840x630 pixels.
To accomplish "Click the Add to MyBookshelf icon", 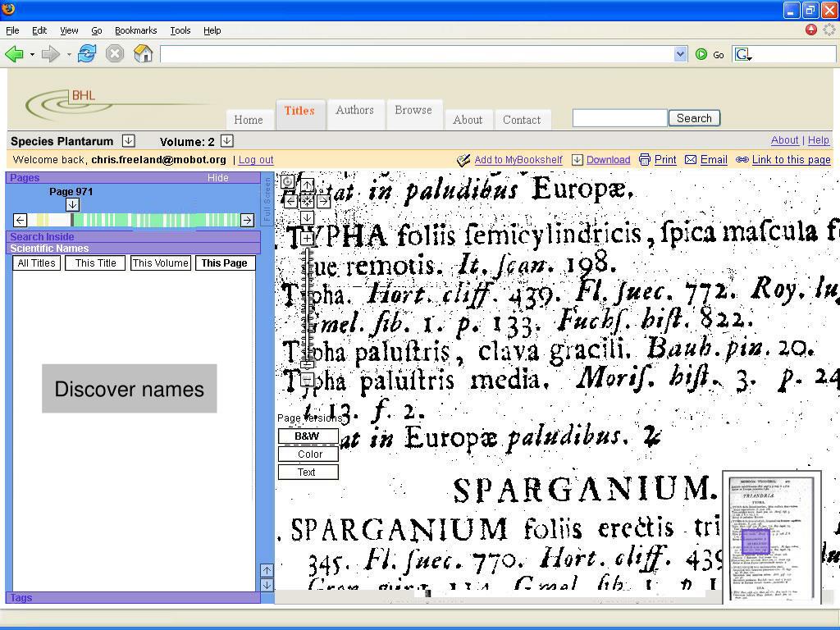I will (463, 160).
